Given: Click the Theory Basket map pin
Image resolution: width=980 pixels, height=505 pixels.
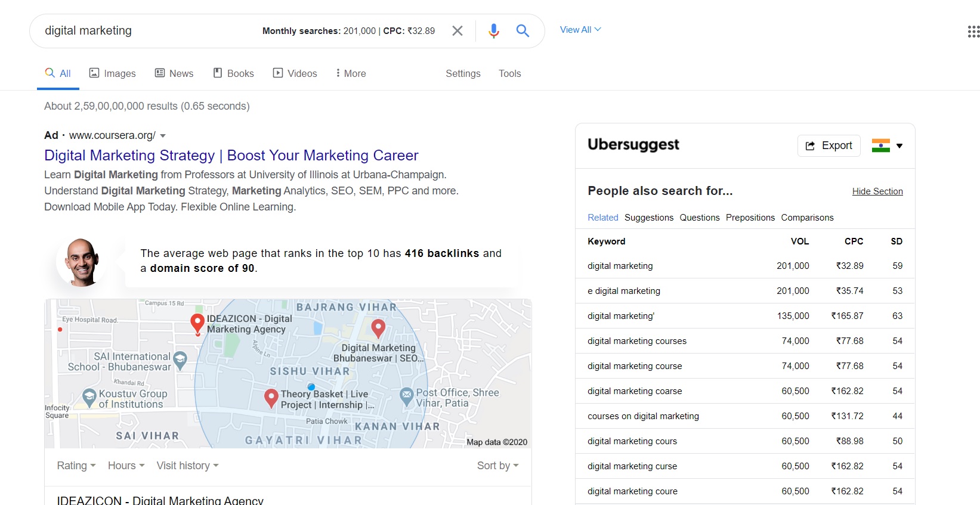Looking at the screenshot, I should (271, 398).
